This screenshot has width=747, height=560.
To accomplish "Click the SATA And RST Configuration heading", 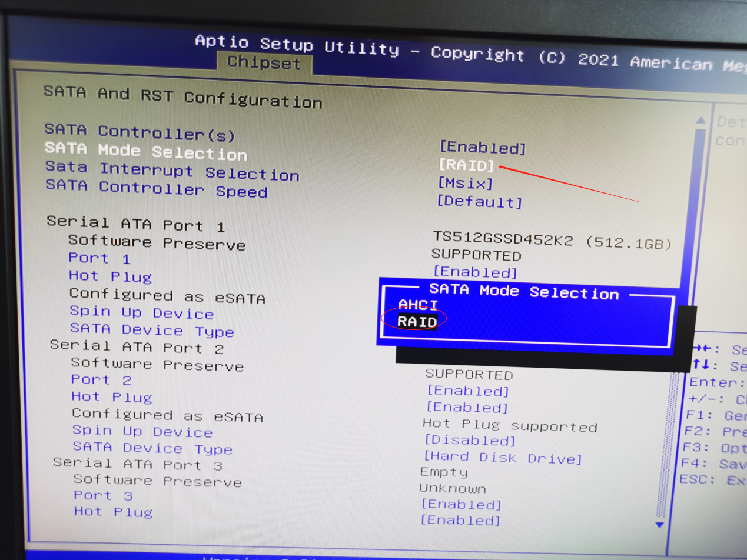I will [182, 96].
